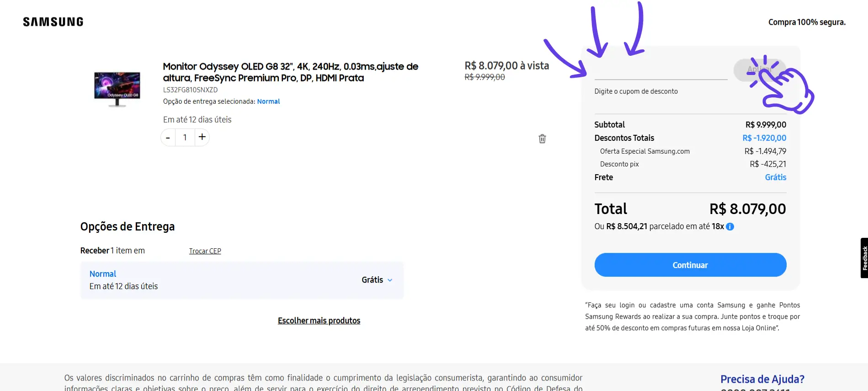Click the R$ -1.920,00 total discounts value

[764, 138]
